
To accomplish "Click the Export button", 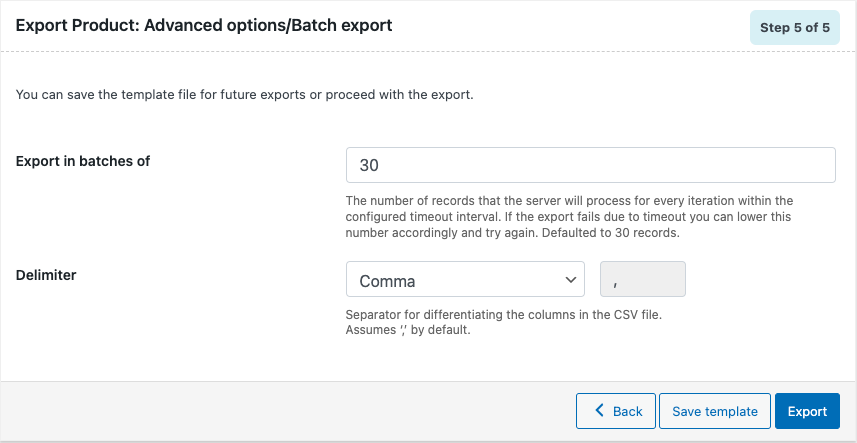I will click(807, 411).
